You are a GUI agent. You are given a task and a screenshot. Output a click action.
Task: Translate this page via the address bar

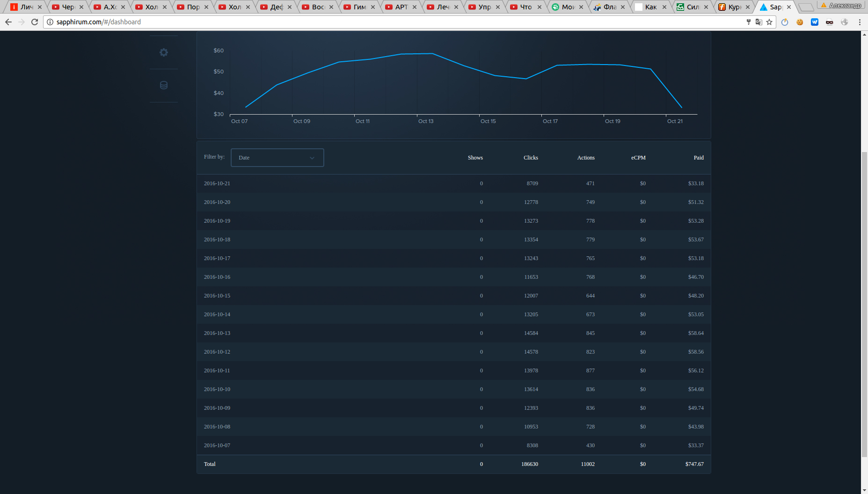759,22
